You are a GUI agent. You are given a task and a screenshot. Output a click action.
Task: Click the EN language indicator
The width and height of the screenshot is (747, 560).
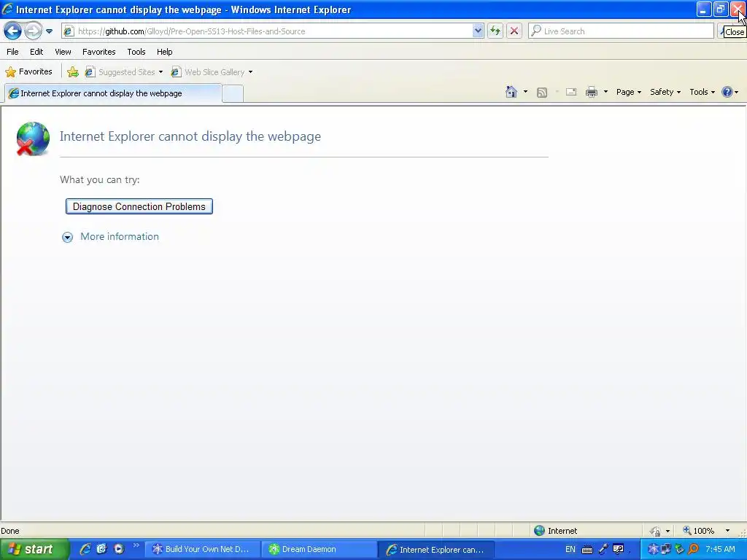(570, 550)
